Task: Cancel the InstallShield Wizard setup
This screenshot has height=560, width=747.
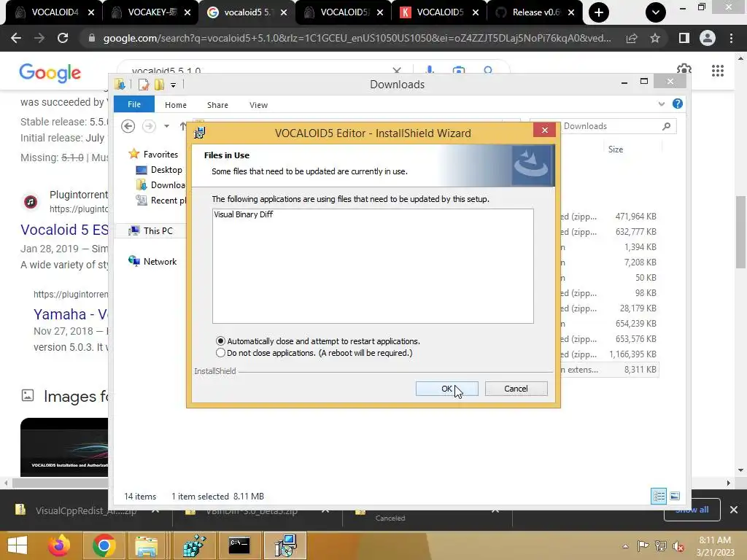Action: point(516,389)
